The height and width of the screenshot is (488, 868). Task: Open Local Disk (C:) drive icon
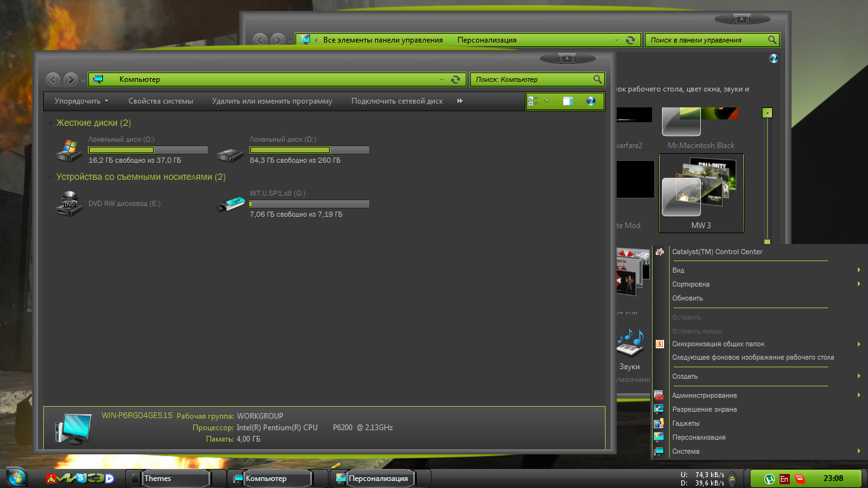coord(69,150)
